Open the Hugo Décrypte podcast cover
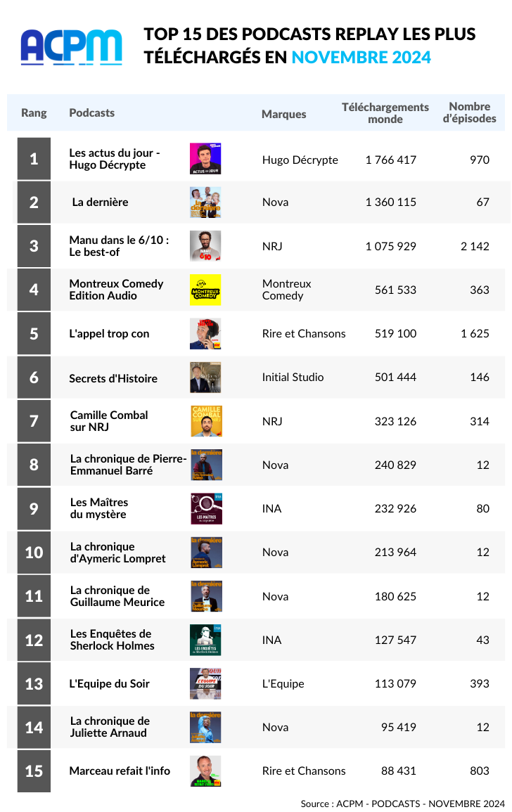 (205, 159)
